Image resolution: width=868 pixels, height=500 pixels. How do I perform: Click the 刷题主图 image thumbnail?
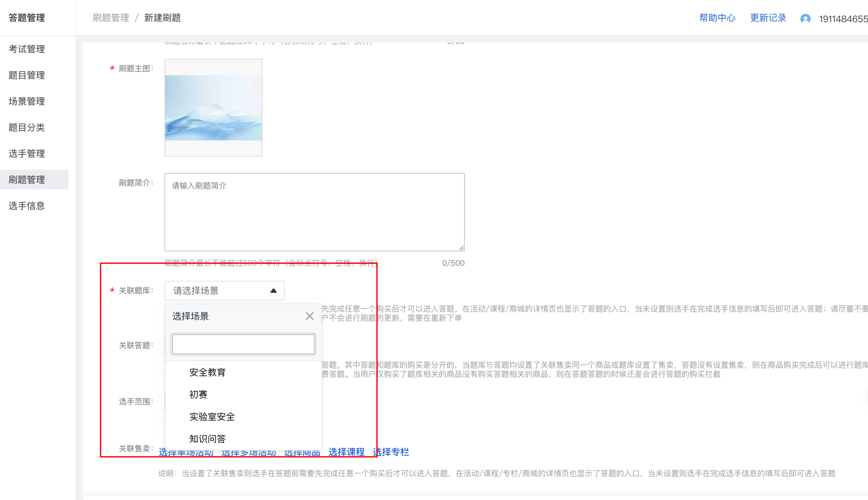click(x=213, y=108)
